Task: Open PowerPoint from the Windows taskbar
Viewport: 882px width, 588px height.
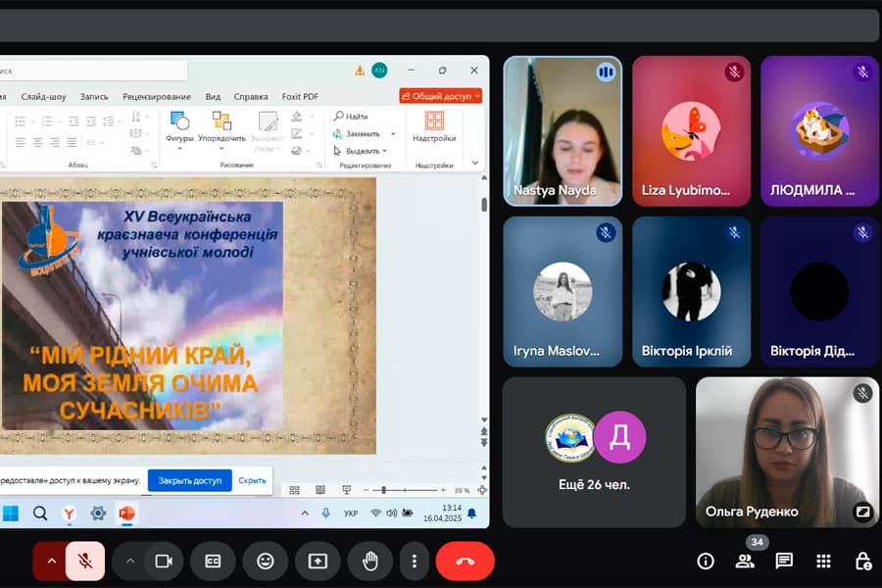Action: (x=126, y=514)
